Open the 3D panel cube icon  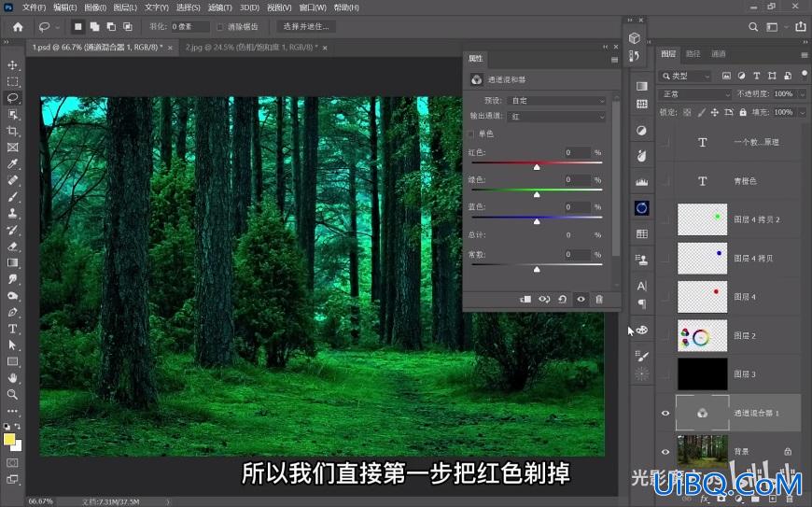[635, 38]
